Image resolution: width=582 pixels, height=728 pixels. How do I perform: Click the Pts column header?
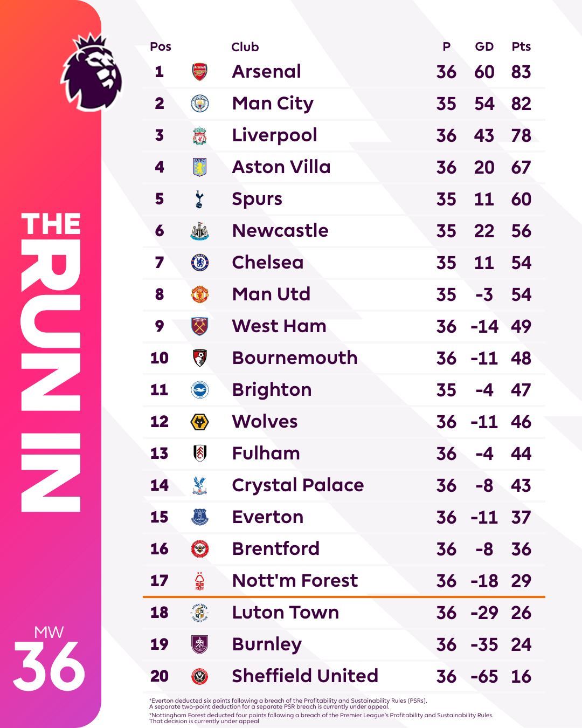(521, 47)
